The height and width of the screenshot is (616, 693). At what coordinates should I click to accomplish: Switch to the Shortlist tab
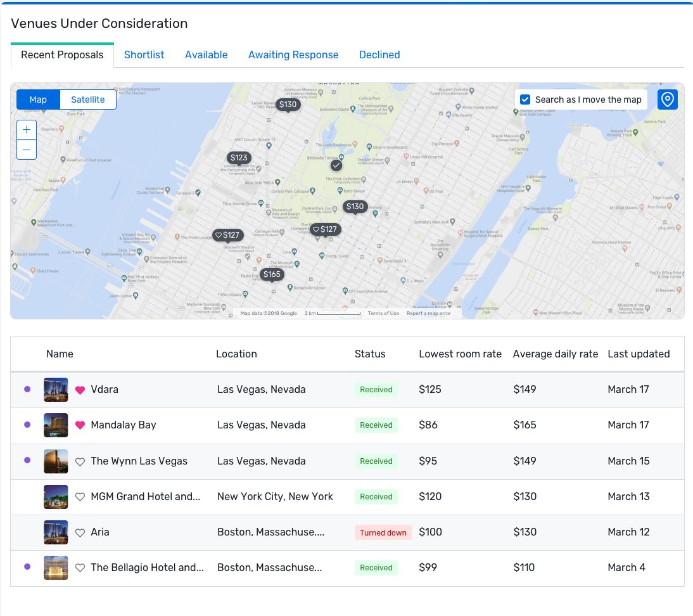click(144, 55)
